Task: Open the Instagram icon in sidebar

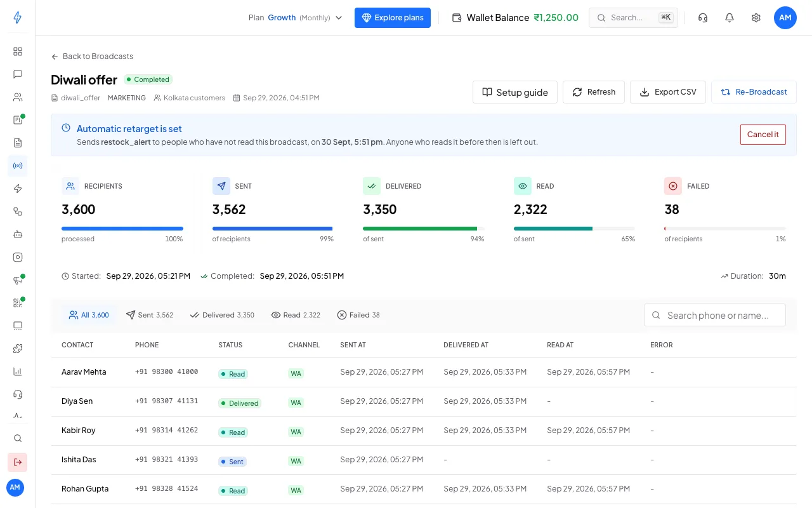Action: [18, 257]
